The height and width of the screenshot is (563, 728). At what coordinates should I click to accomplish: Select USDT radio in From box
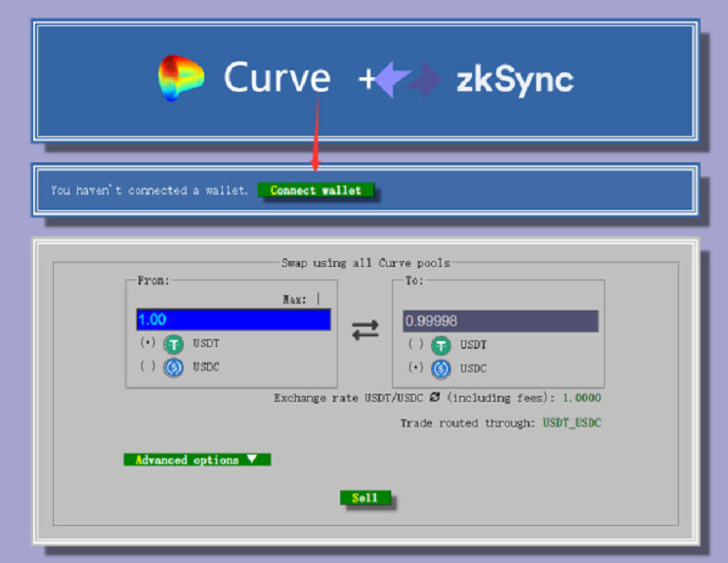click(x=148, y=343)
